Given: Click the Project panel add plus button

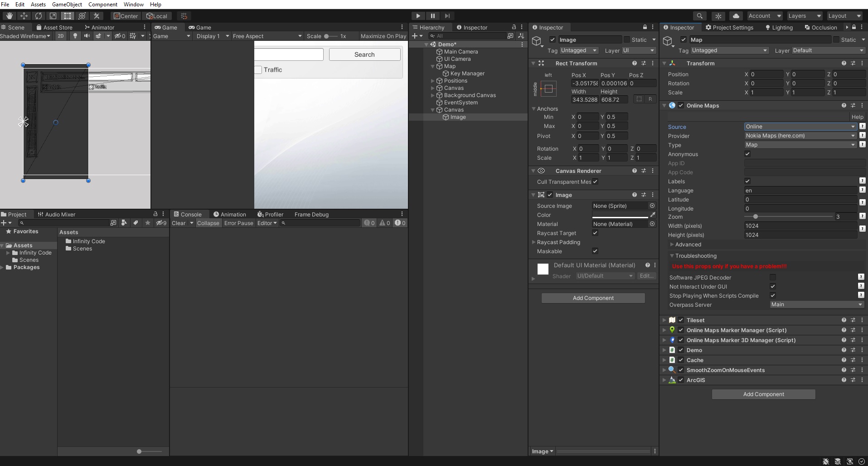Looking at the screenshot, I should tap(4, 223).
